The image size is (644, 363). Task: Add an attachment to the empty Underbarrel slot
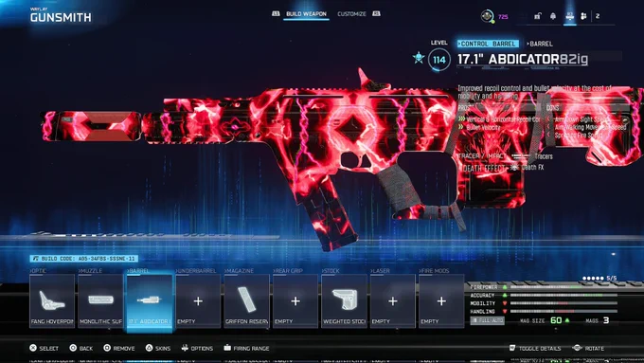click(198, 301)
